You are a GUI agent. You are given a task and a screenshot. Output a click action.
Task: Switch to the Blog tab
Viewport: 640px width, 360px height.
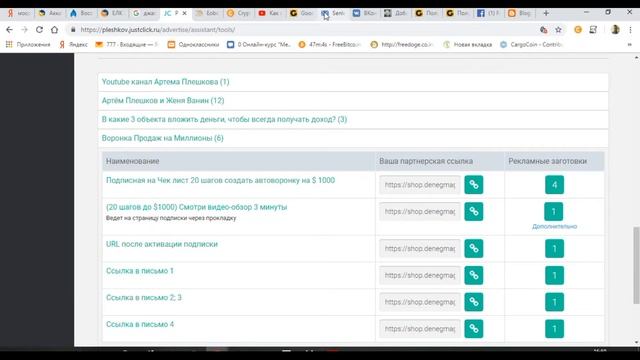pos(520,13)
